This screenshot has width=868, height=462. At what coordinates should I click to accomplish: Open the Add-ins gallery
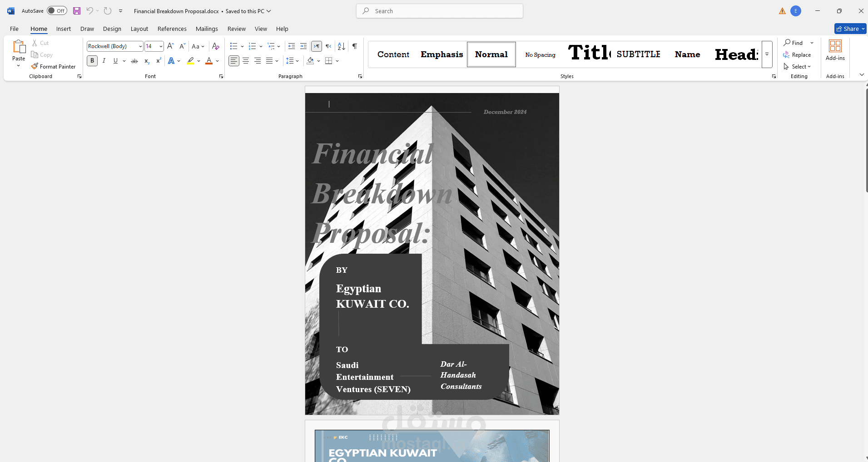coord(835,50)
